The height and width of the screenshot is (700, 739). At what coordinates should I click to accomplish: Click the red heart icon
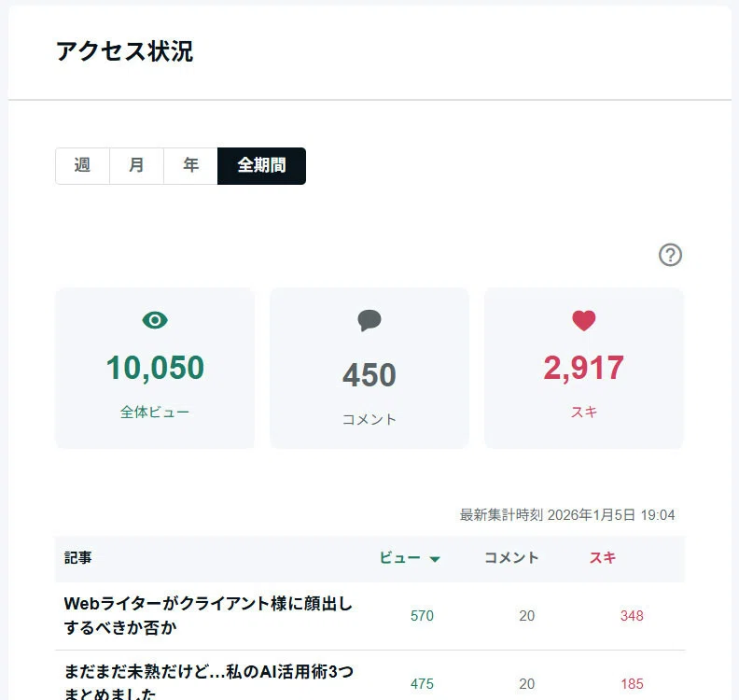tap(584, 320)
